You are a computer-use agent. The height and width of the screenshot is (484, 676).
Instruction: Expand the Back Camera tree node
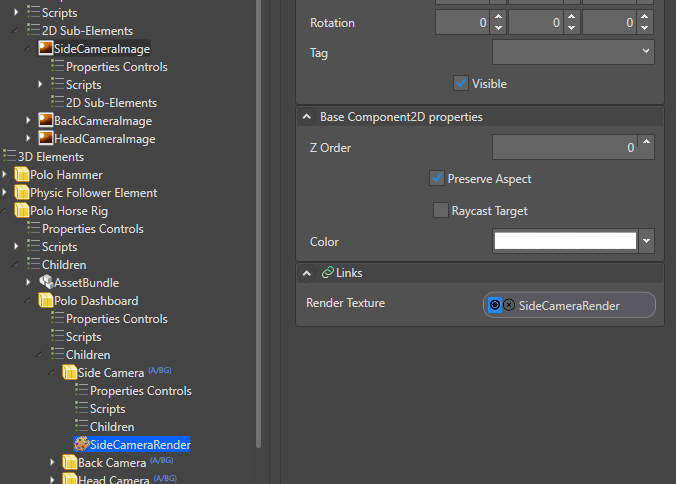coord(53,462)
